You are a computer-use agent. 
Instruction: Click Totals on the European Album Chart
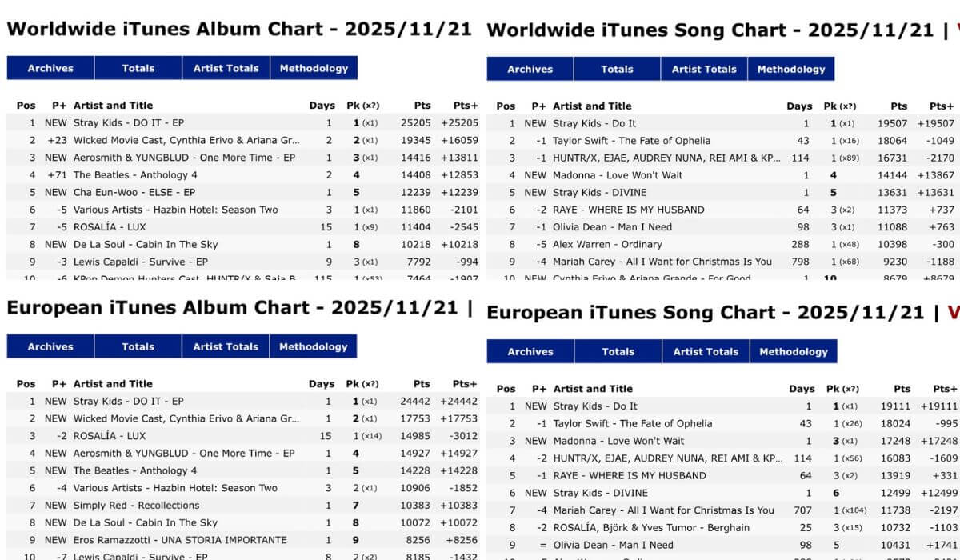pos(138,346)
